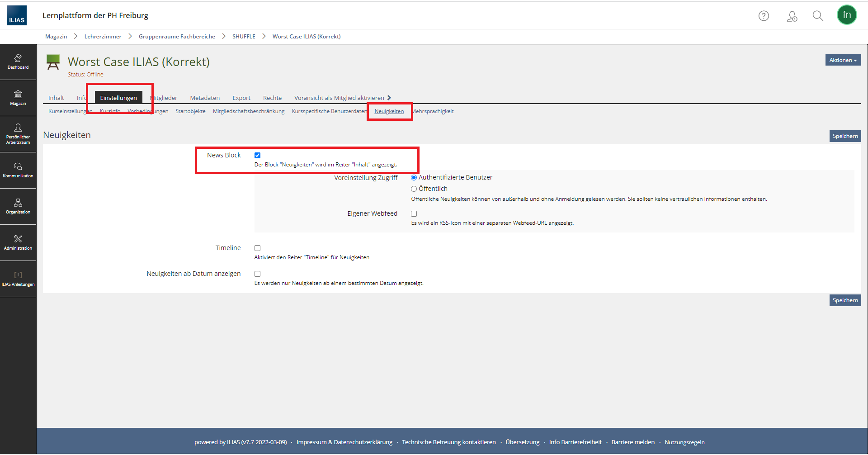The width and height of the screenshot is (868, 455).
Task: Enable the Eigener Webfeed checkbox
Action: pos(414,213)
